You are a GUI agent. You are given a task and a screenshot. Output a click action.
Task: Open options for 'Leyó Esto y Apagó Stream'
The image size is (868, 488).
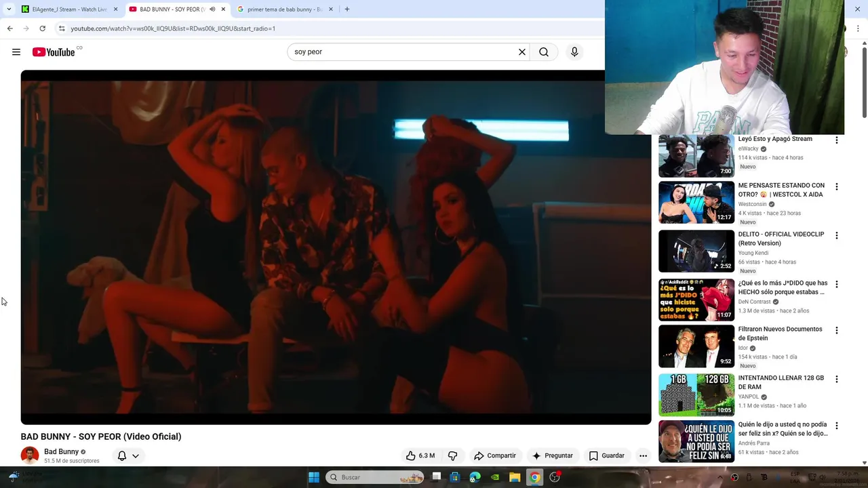pos(837,140)
